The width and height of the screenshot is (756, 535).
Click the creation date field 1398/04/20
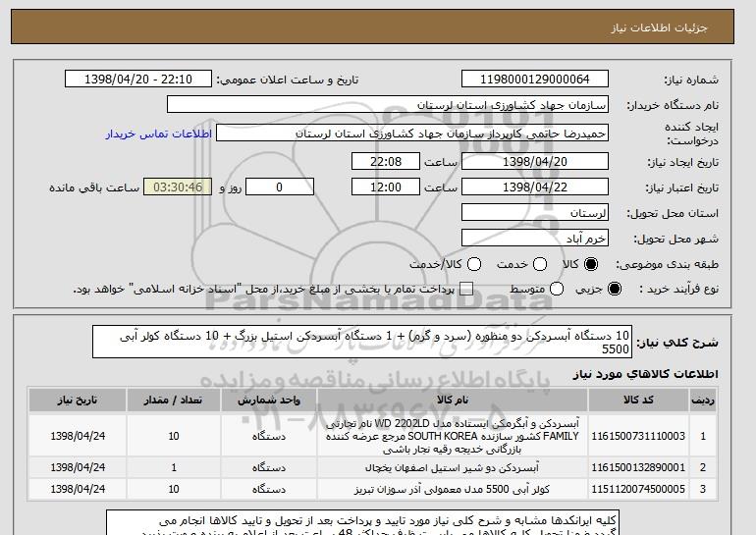click(x=535, y=161)
